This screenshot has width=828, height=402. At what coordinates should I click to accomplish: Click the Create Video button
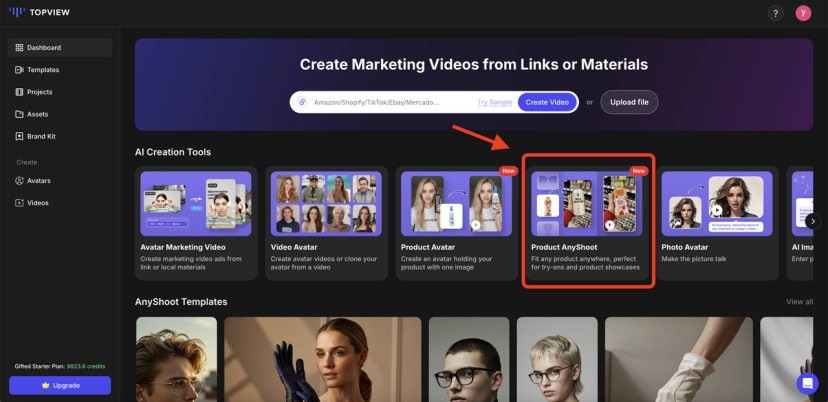pyautogui.click(x=547, y=102)
